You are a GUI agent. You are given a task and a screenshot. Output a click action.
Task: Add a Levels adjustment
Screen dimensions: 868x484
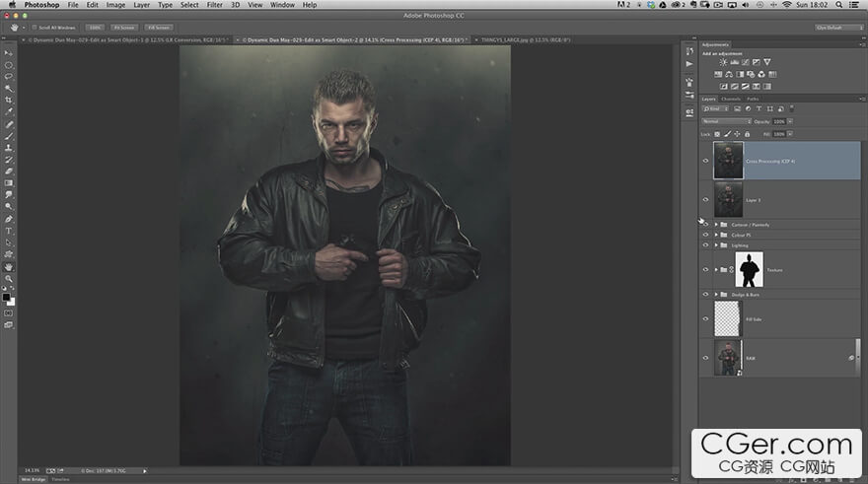pyautogui.click(x=734, y=62)
